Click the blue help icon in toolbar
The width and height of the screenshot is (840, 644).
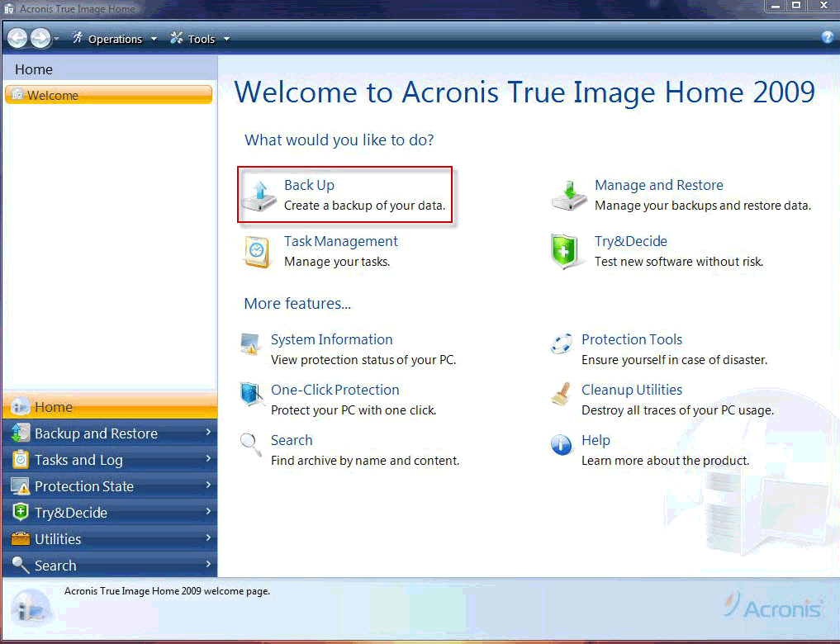tap(828, 37)
